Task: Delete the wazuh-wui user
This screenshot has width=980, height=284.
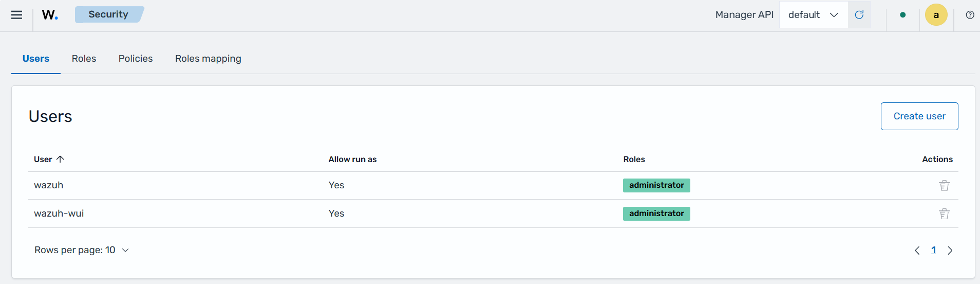Action: [944, 214]
